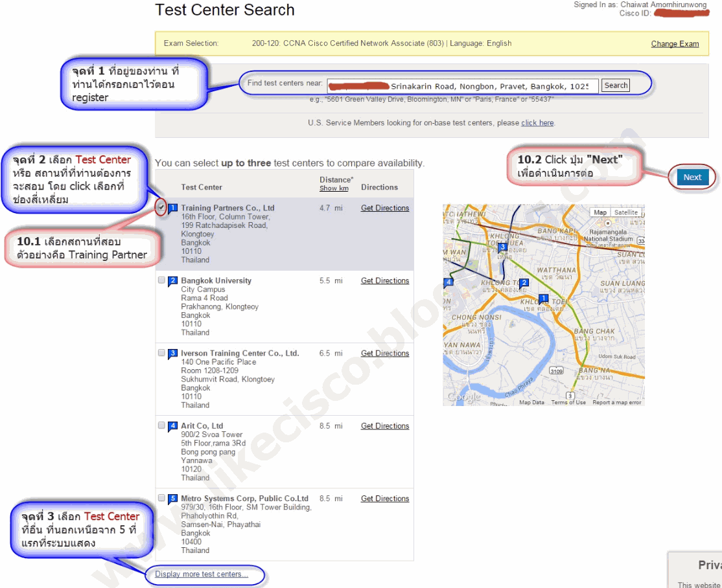
Task: Switch the map to Satellite view
Action: [x=626, y=212]
